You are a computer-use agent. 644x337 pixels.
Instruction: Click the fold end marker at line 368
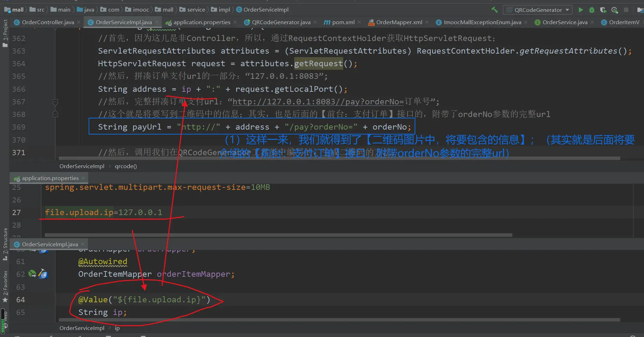(55, 114)
